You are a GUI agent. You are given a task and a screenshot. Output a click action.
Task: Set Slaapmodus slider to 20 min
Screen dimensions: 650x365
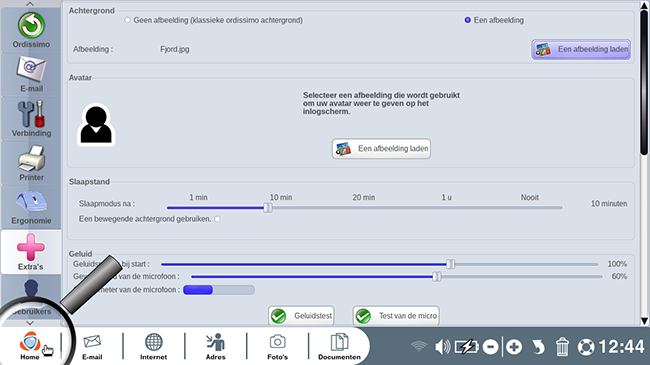pyautogui.click(x=364, y=207)
